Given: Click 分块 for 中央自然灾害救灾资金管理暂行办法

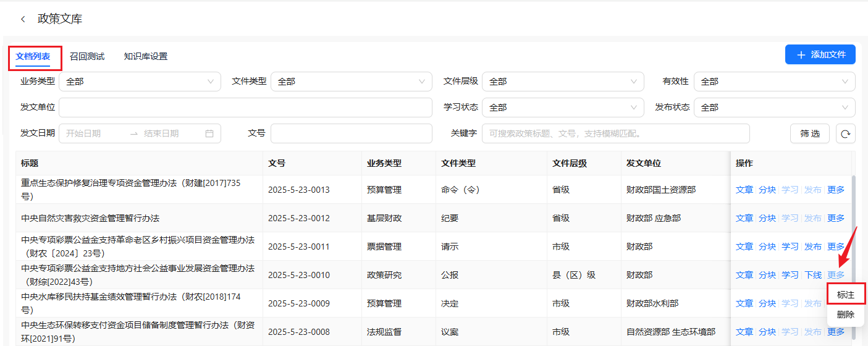Looking at the screenshot, I should (x=767, y=218).
